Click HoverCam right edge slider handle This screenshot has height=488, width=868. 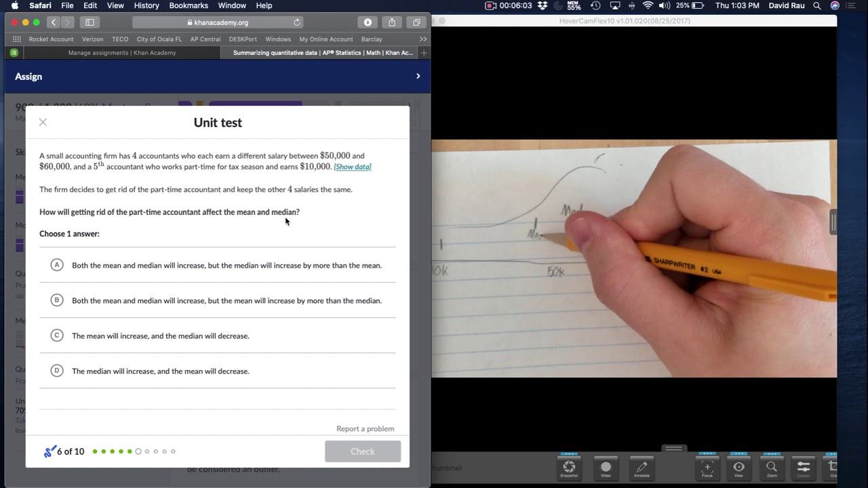tap(833, 222)
